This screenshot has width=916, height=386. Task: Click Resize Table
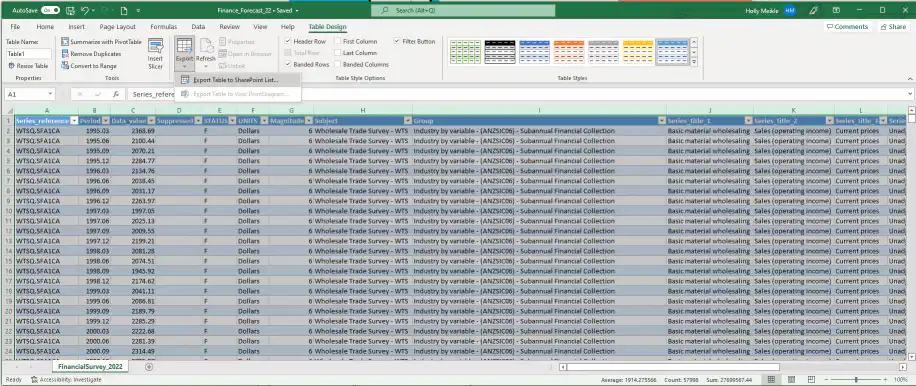tap(29, 66)
